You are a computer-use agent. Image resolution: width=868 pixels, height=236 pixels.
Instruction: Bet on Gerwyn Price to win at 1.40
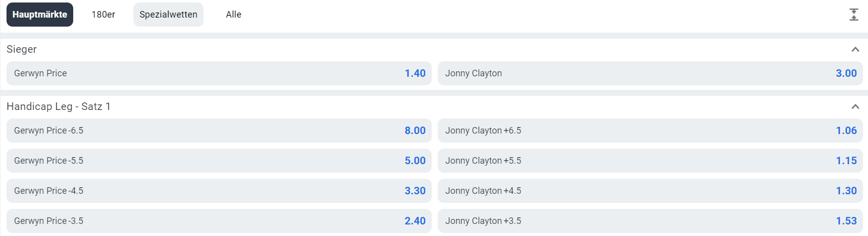coord(219,73)
